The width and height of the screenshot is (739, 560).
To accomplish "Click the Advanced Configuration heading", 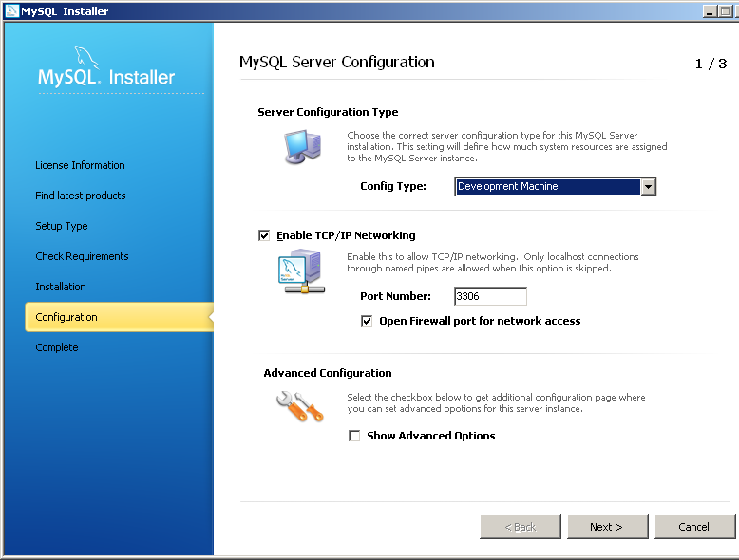I will click(328, 373).
